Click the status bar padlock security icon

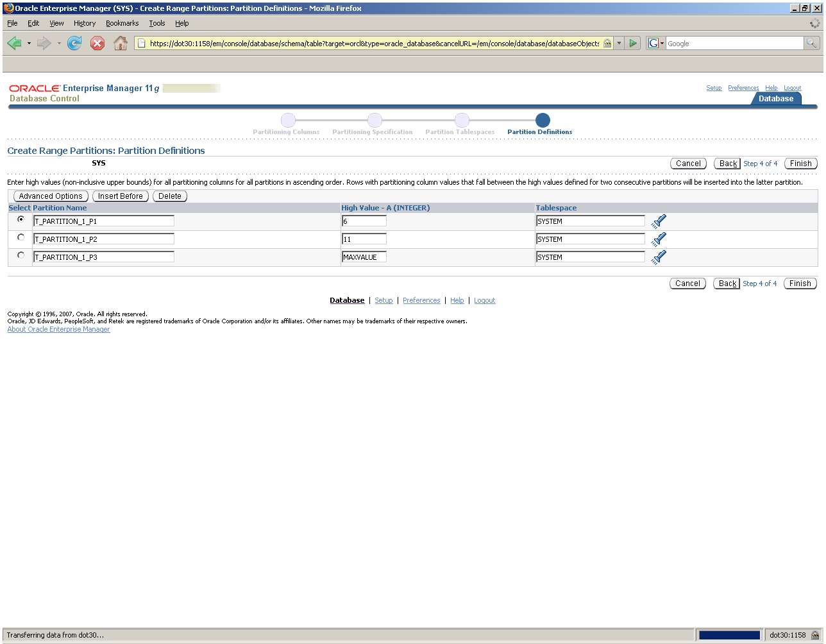(815, 635)
